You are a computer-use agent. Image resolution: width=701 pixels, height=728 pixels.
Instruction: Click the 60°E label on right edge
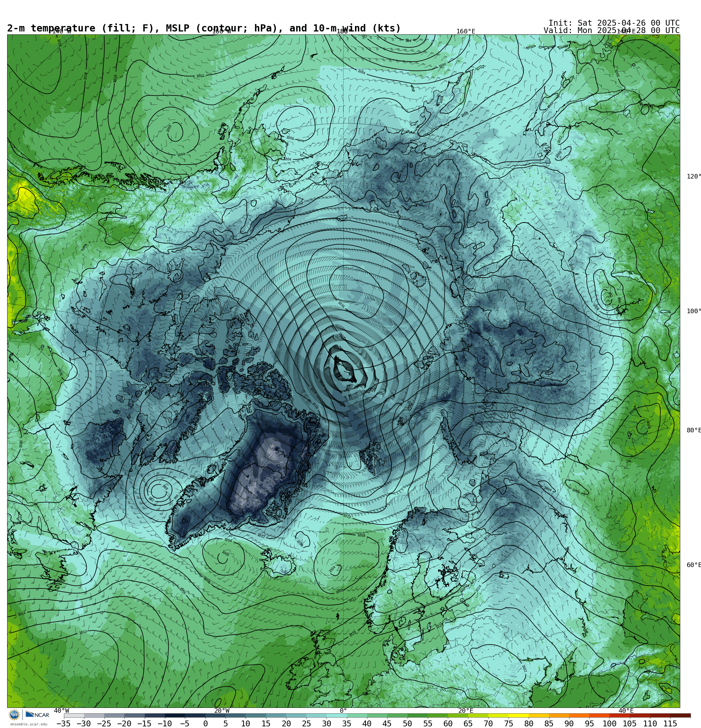click(694, 565)
